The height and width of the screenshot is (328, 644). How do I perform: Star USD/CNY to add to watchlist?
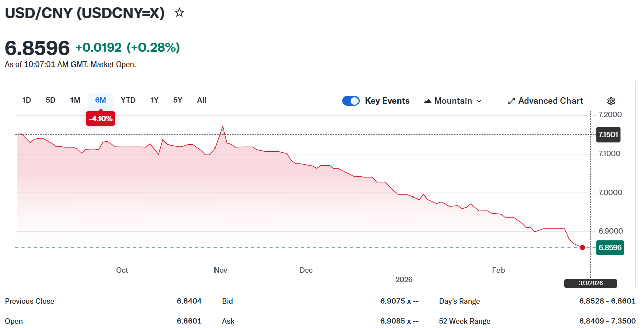pos(179,13)
